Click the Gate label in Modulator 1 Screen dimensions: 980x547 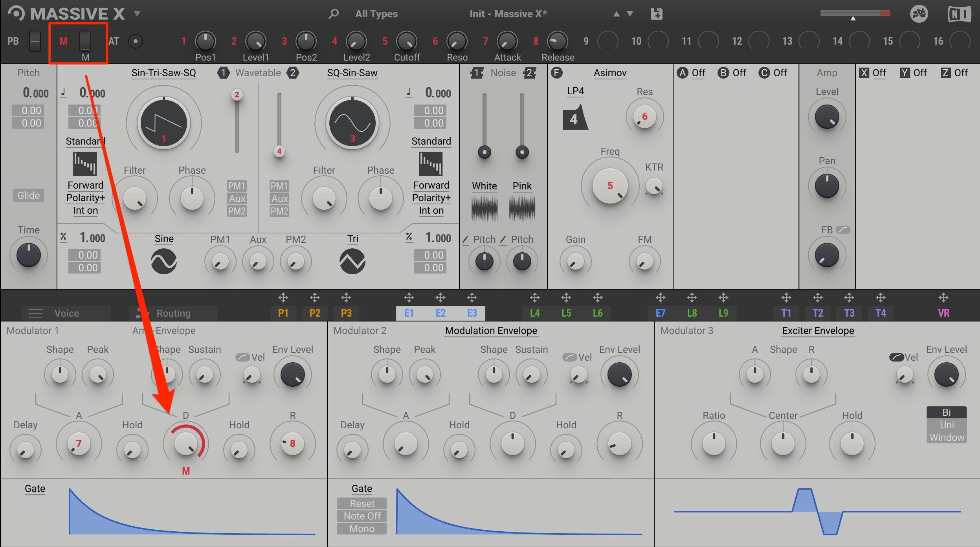(x=35, y=489)
